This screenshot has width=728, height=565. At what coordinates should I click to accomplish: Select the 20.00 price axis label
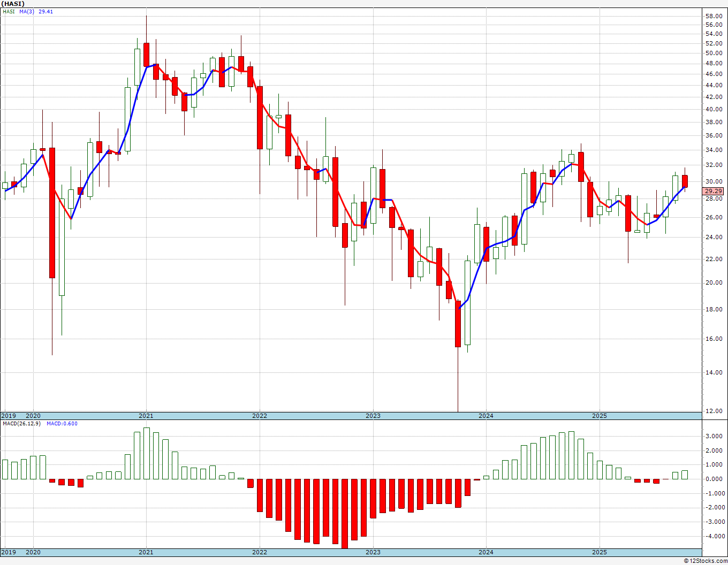point(714,283)
